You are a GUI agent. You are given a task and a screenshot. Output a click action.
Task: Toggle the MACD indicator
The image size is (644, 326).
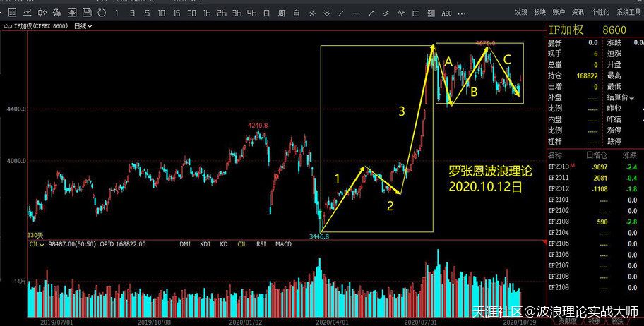tap(283, 244)
